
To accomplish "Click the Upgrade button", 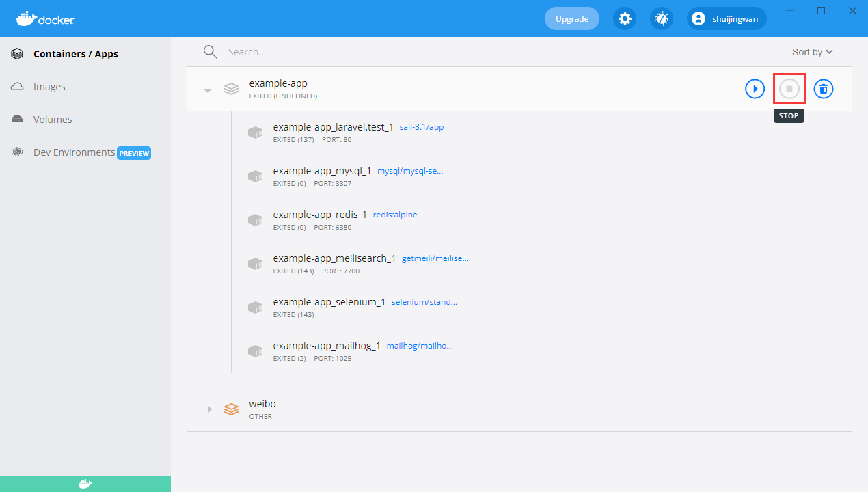I will point(571,19).
